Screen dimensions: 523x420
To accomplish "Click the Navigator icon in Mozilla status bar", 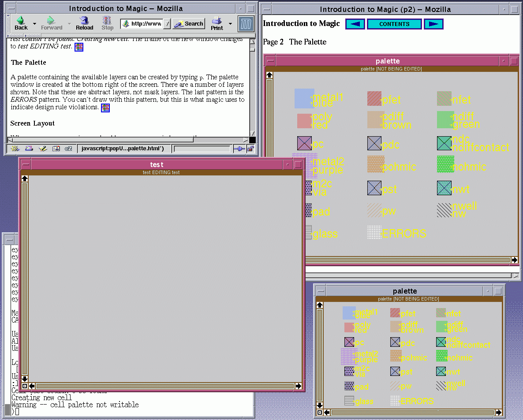I will point(15,149).
